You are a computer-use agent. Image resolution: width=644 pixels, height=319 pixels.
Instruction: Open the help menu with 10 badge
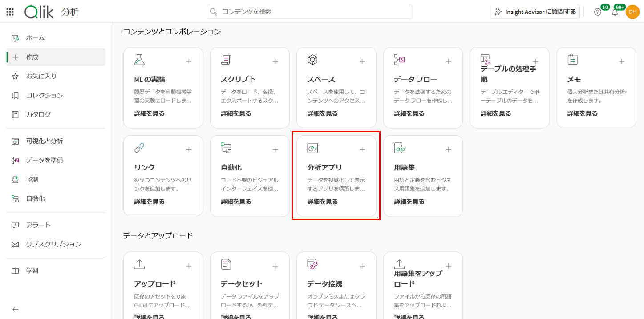click(x=597, y=12)
